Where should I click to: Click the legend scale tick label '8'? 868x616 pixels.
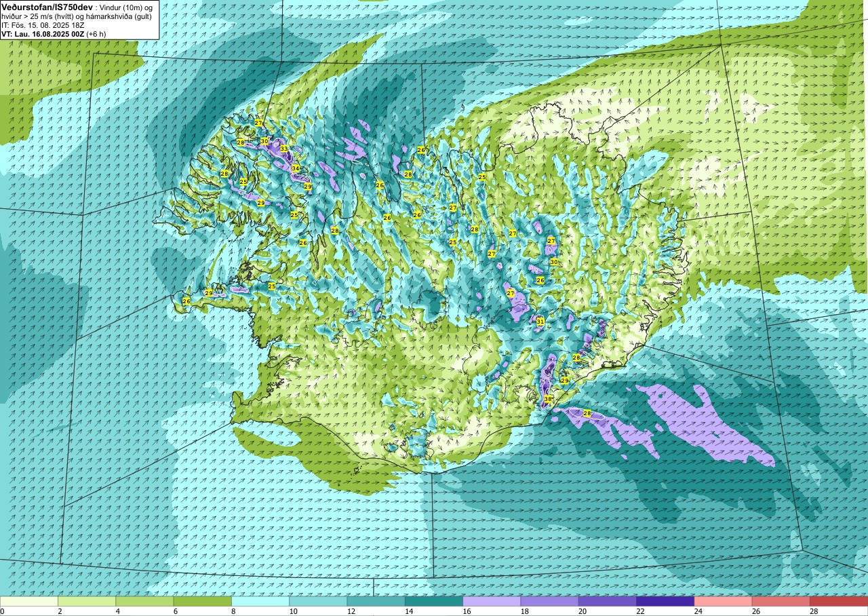[x=232, y=611]
